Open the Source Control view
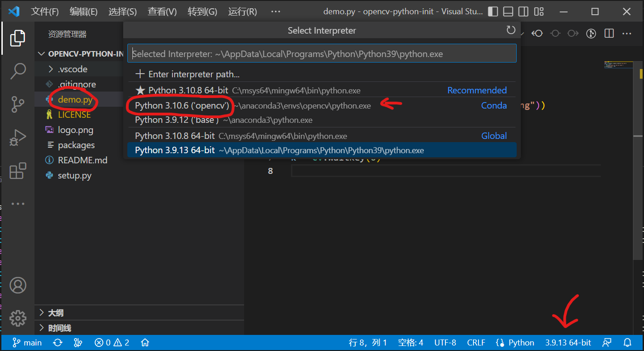This screenshot has width=644, height=351. [18, 104]
